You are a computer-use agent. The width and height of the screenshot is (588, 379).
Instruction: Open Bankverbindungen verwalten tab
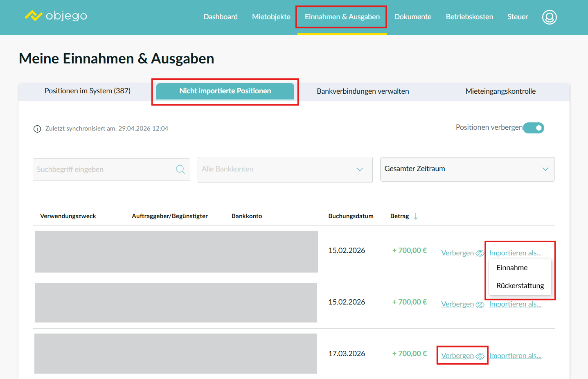(363, 91)
